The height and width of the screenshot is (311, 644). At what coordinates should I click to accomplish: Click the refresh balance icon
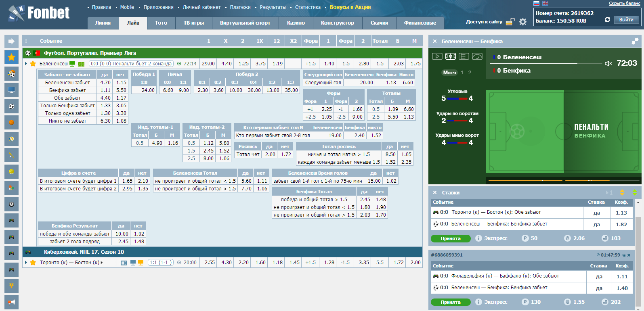[607, 20]
